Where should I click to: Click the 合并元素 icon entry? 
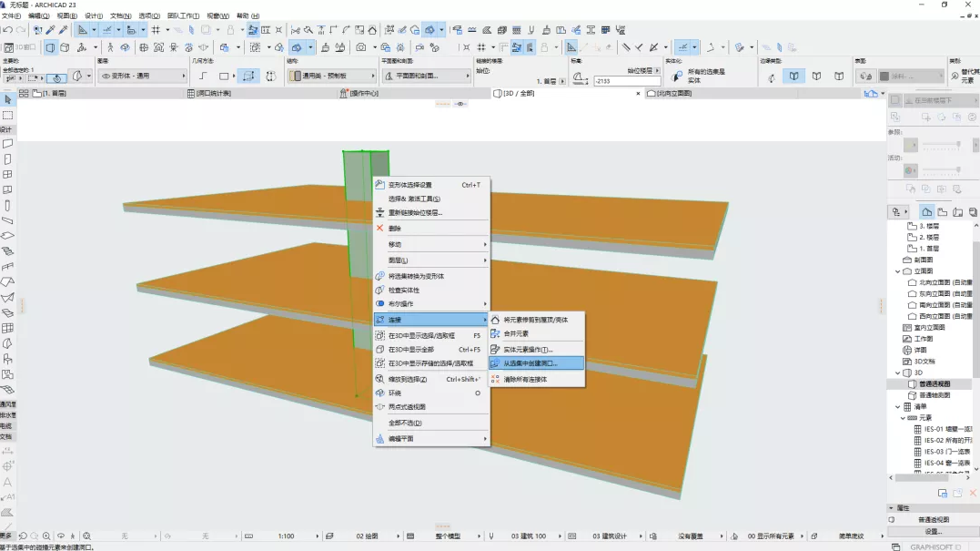[x=496, y=334]
